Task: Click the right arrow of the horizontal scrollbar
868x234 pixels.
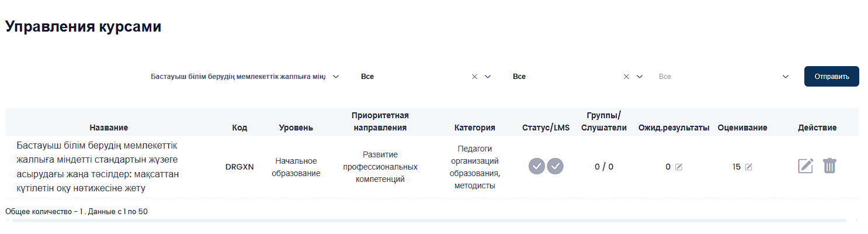Action: (x=856, y=221)
